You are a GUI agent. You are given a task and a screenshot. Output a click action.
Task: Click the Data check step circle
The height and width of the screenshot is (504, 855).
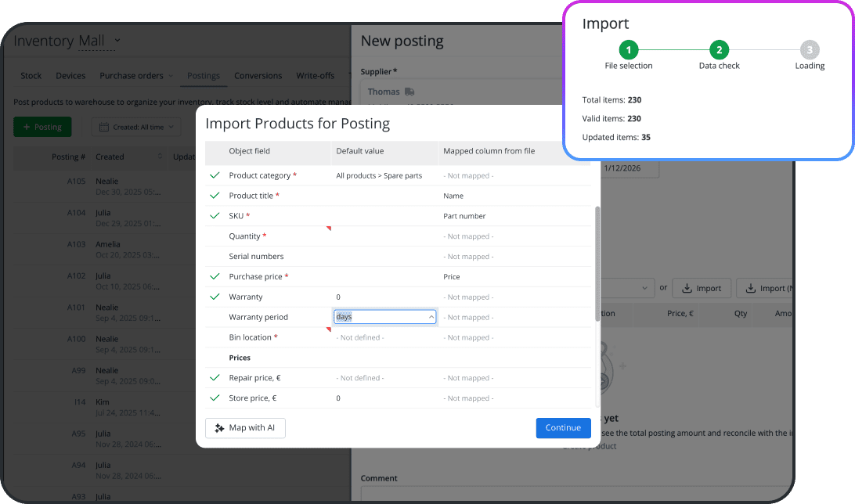(x=719, y=49)
